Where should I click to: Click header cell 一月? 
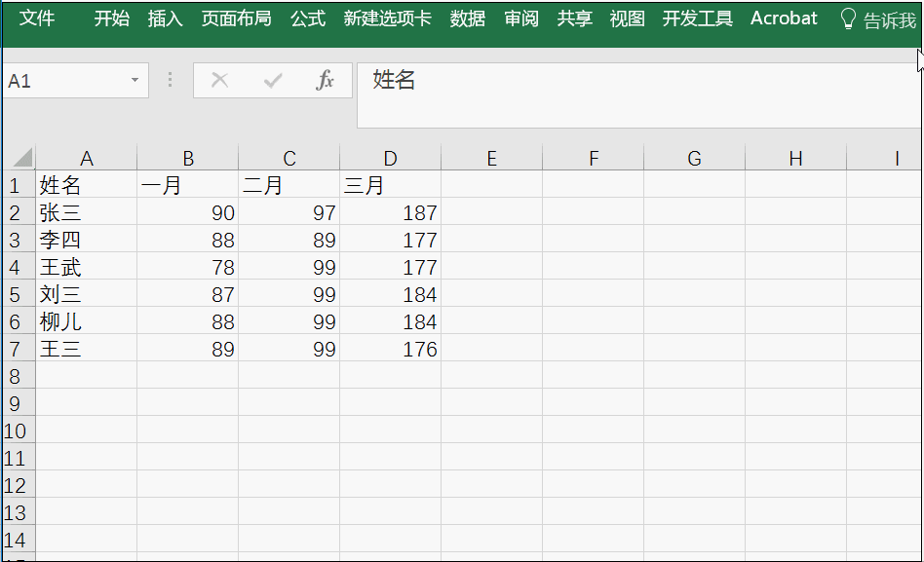(187, 185)
